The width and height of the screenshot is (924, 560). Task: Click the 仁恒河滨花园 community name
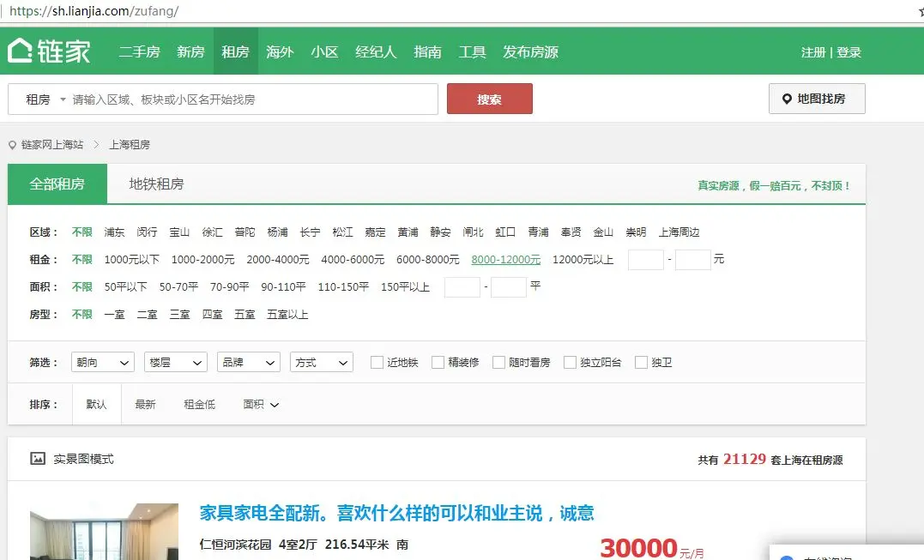point(236,545)
